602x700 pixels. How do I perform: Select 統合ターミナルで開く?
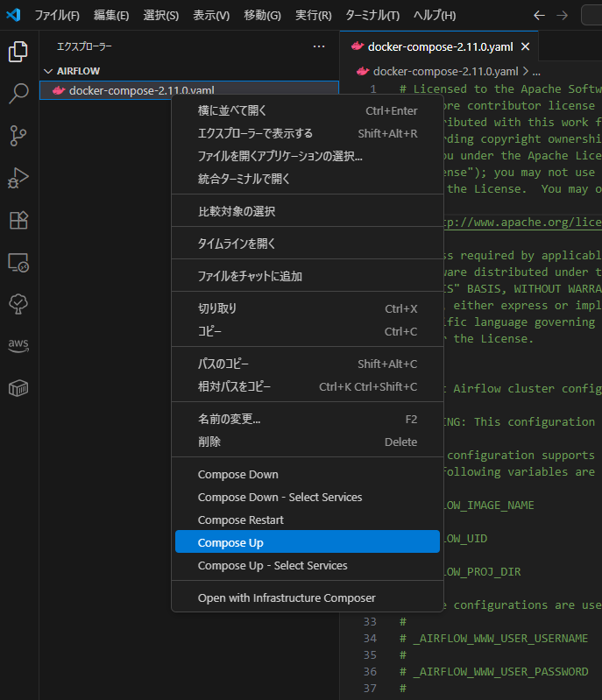308,179
